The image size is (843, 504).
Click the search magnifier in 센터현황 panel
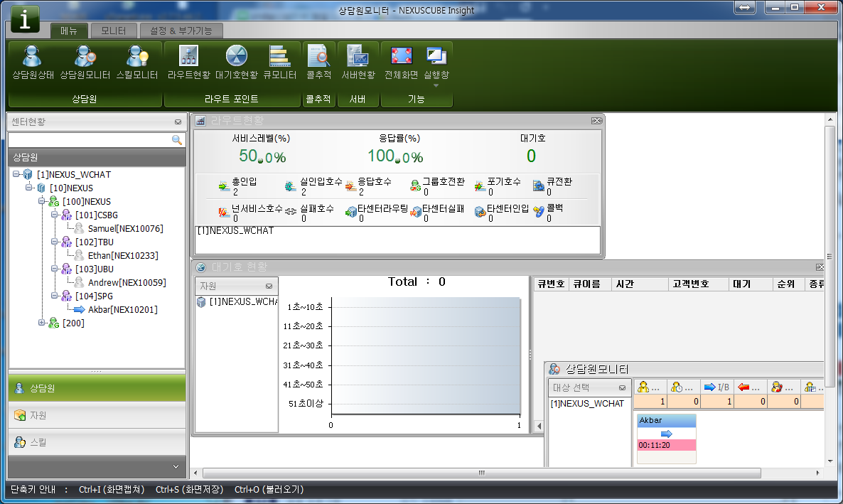(176, 140)
